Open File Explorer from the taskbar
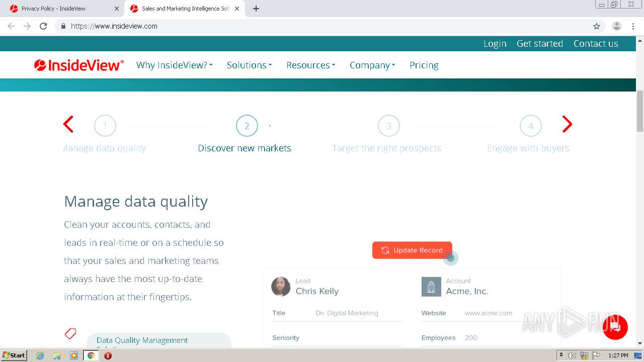Viewport: 644px width, 362px height. point(57,355)
